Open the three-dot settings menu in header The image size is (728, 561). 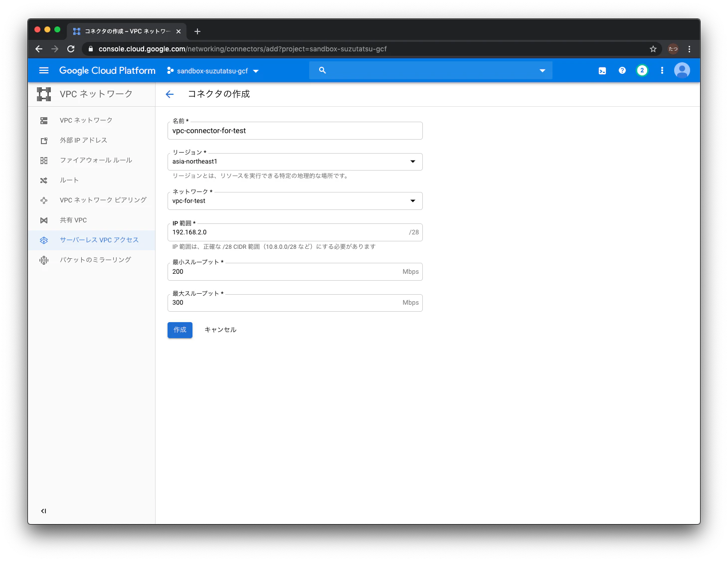tap(662, 70)
